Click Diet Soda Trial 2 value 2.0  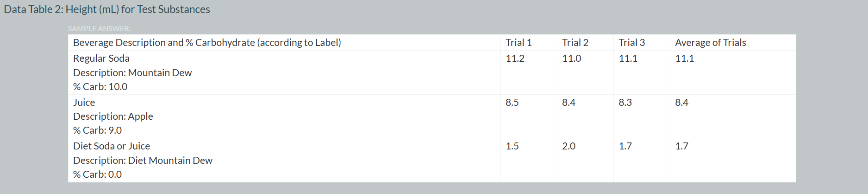click(568, 146)
